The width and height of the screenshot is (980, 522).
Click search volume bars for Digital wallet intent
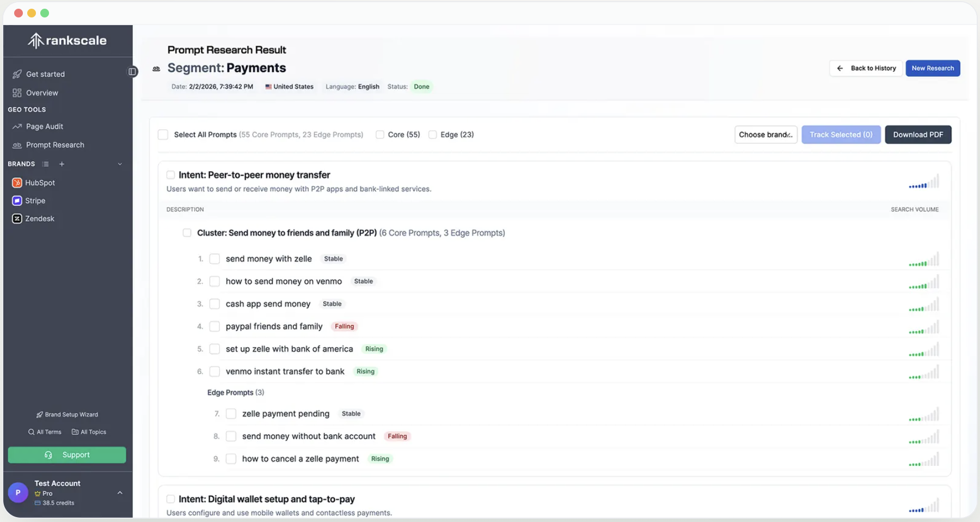point(924,506)
